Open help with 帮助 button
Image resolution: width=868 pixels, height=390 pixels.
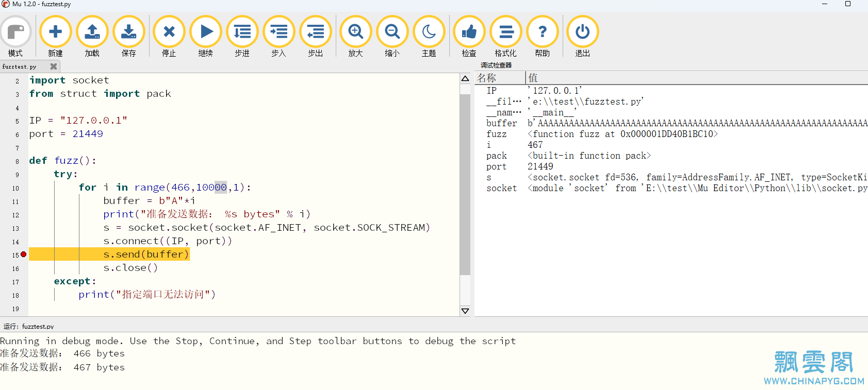542,36
